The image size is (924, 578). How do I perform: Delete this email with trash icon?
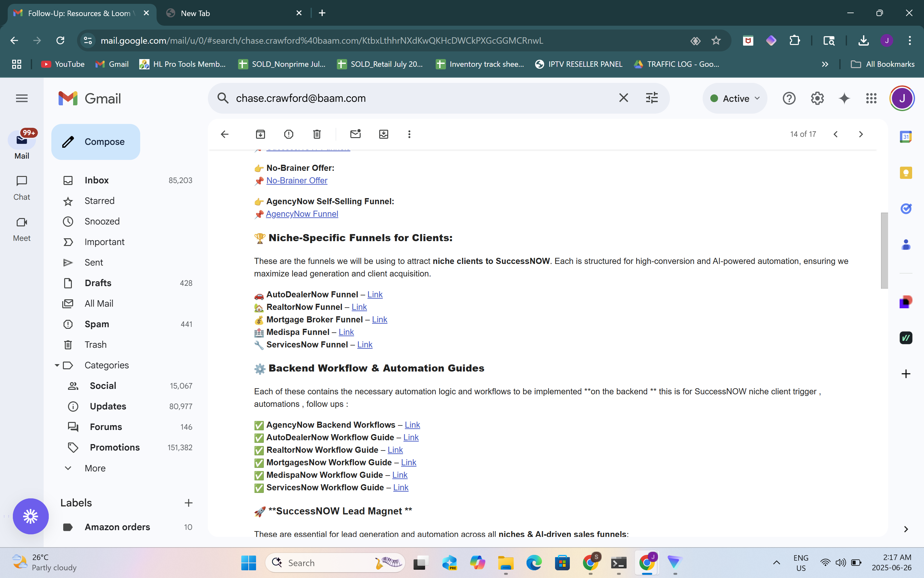[317, 134]
